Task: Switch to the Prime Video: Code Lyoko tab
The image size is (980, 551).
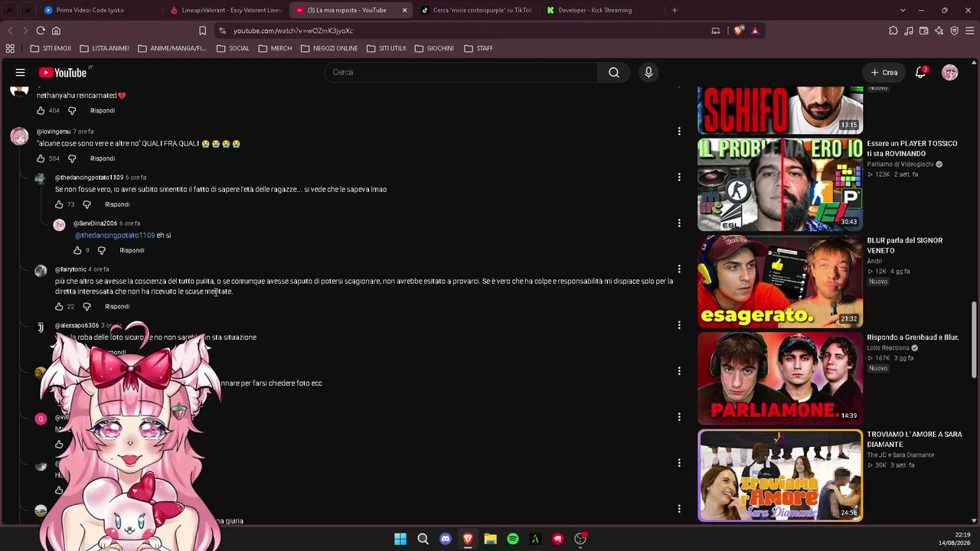Action: 91,10
